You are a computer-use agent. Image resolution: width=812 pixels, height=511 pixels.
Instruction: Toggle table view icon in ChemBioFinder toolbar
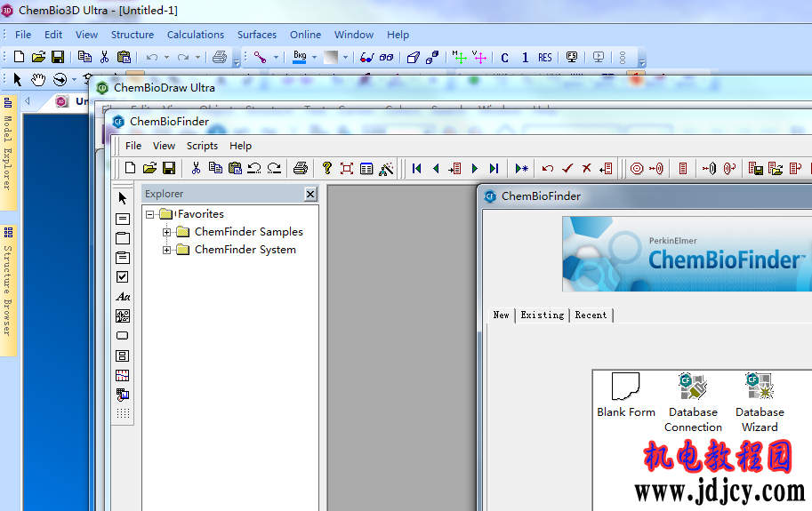(366, 169)
